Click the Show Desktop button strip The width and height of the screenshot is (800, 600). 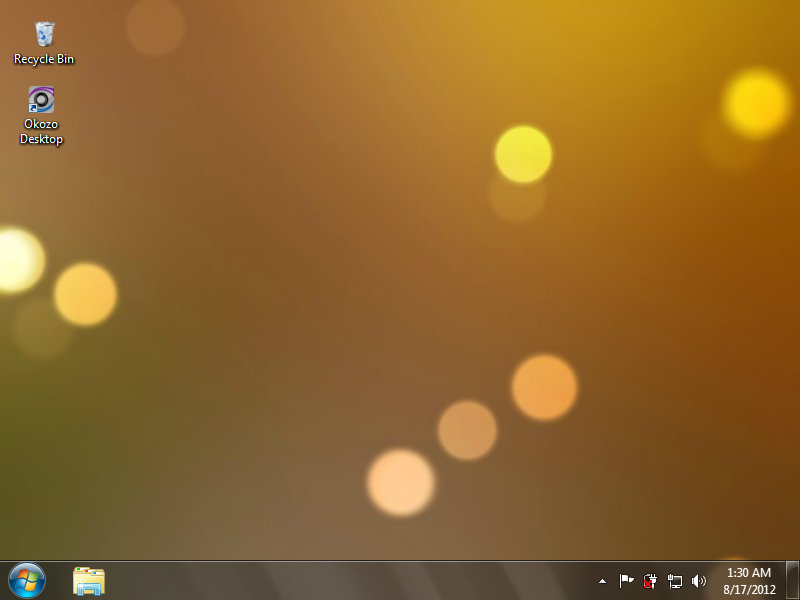(x=792, y=581)
